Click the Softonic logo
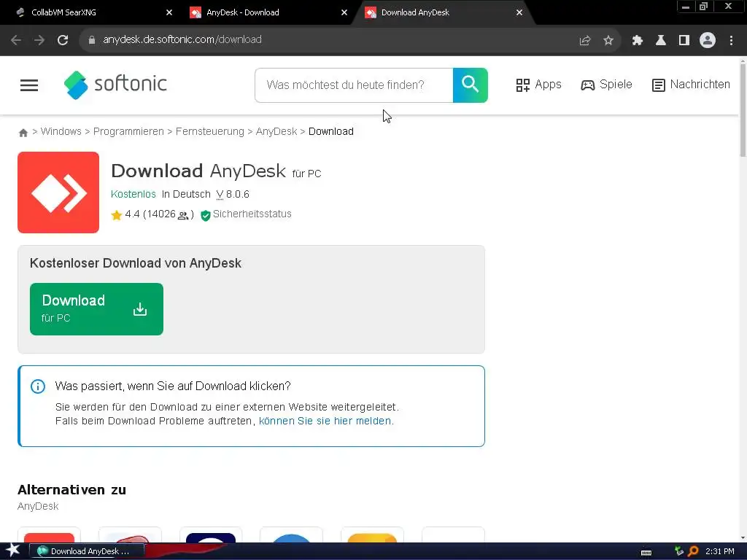This screenshot has width=747, height=560. 115,85
